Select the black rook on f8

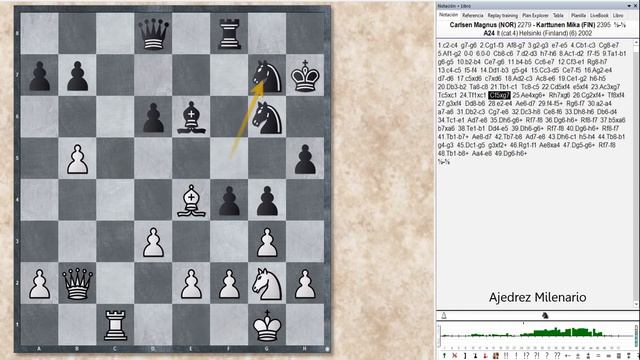(229, 34)
